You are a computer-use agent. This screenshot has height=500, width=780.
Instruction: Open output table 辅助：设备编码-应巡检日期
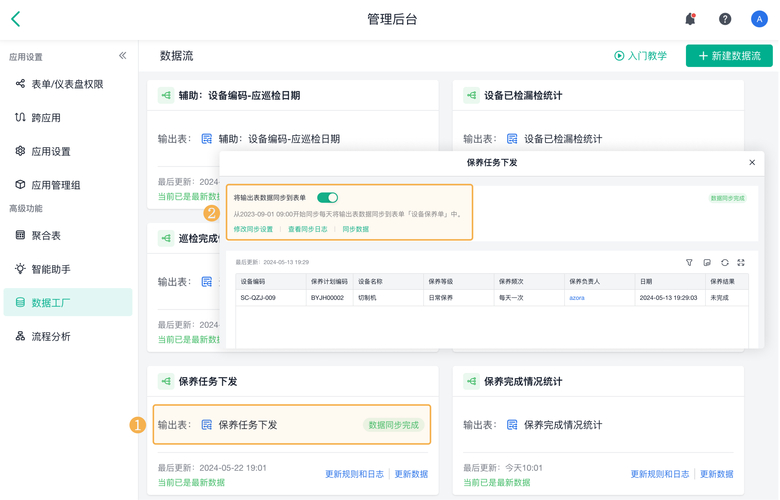coord(279,139)
